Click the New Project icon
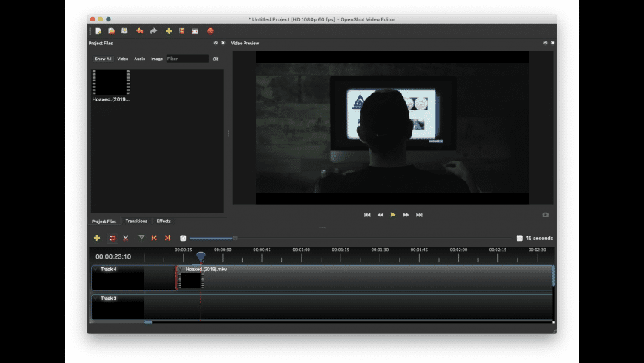 [x=98, y=31]
